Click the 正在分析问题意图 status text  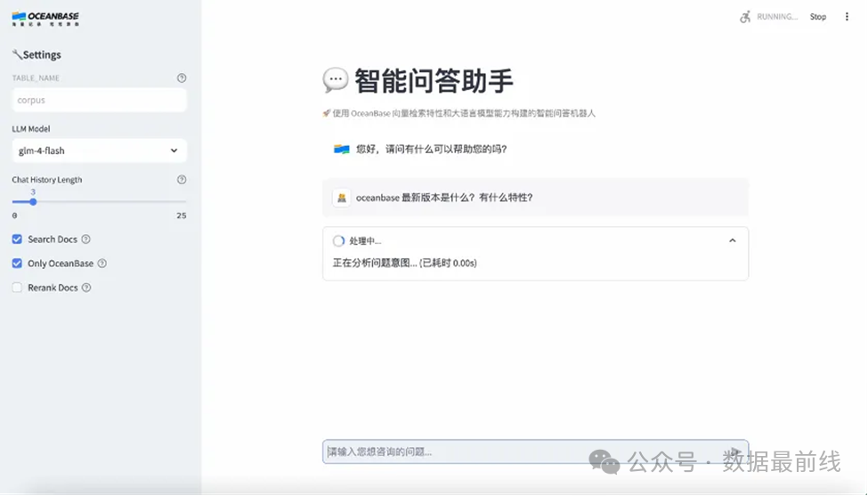click(405, 263)
